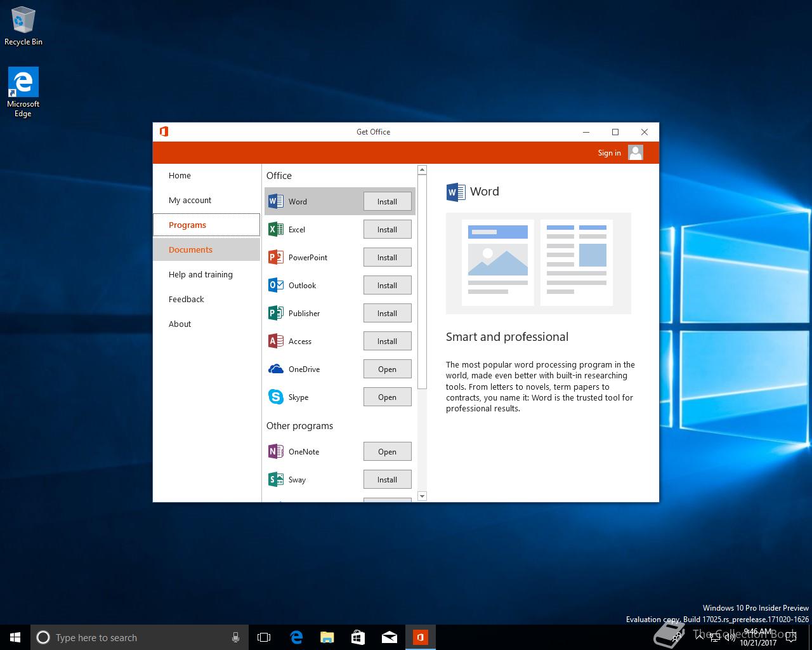Open Feedback in the sidebar

206,299
